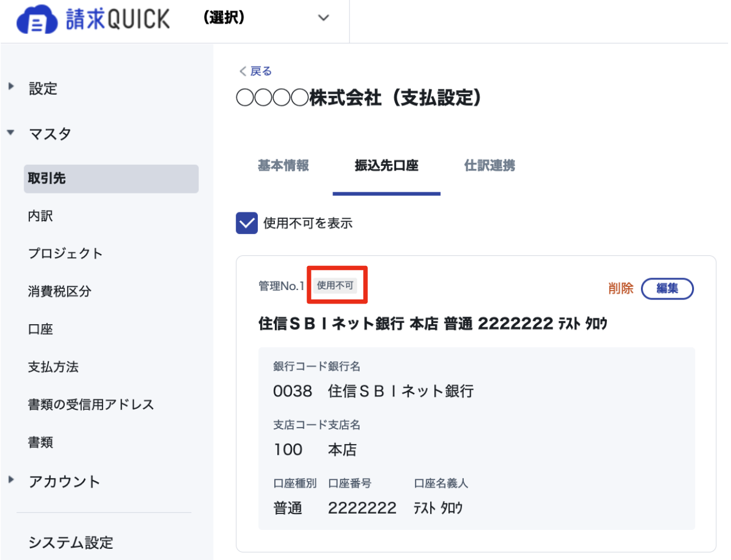Switch to the 仕訳連携 tab

tap(490, 166)
